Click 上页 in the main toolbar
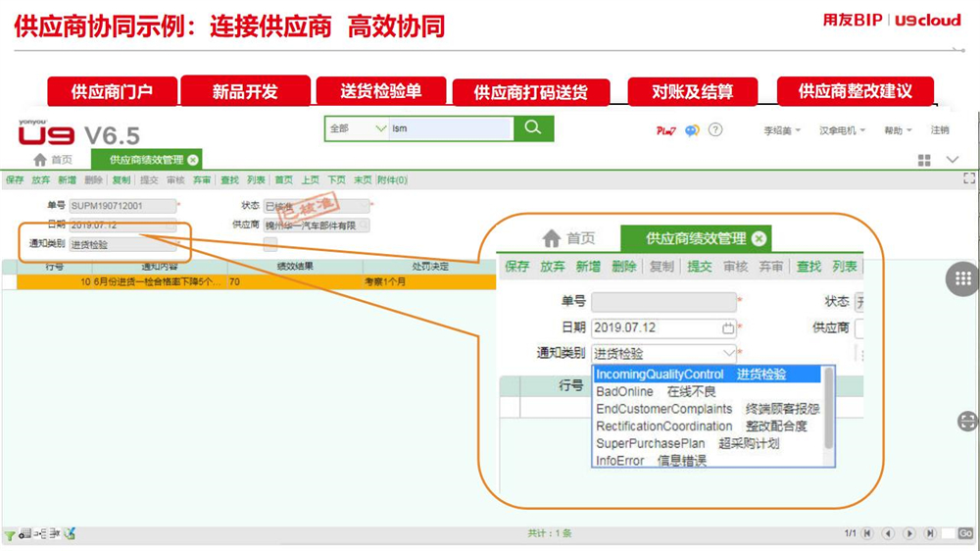This screenshot has width=980, height=551. coord(310,180)
